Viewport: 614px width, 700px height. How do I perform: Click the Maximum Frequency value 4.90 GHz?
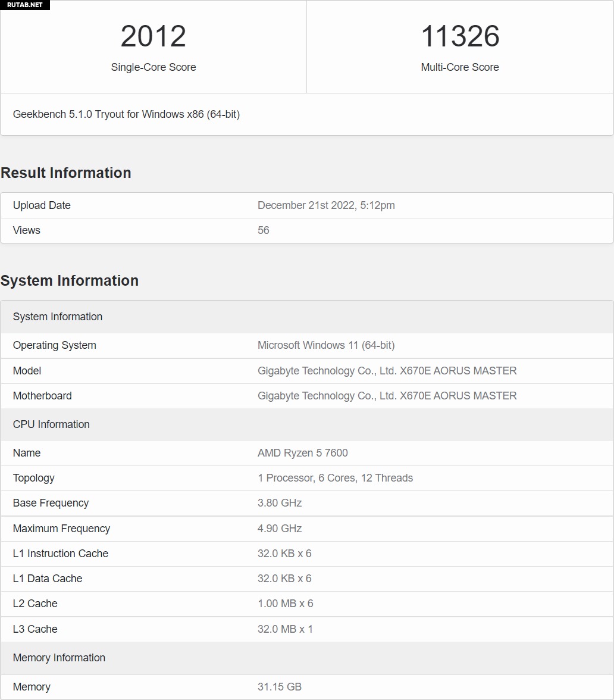pos(280,529)
